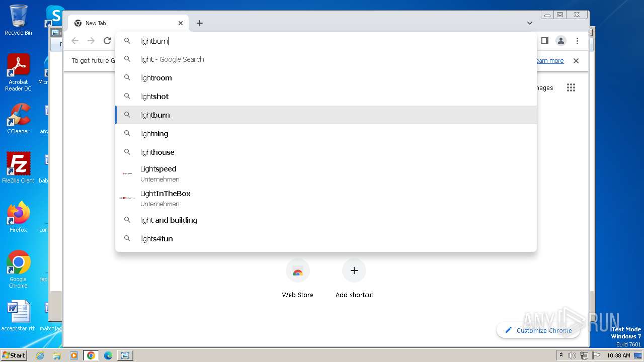
Task: Open the tab search dropdown arrow
Action: pos(530,23)
